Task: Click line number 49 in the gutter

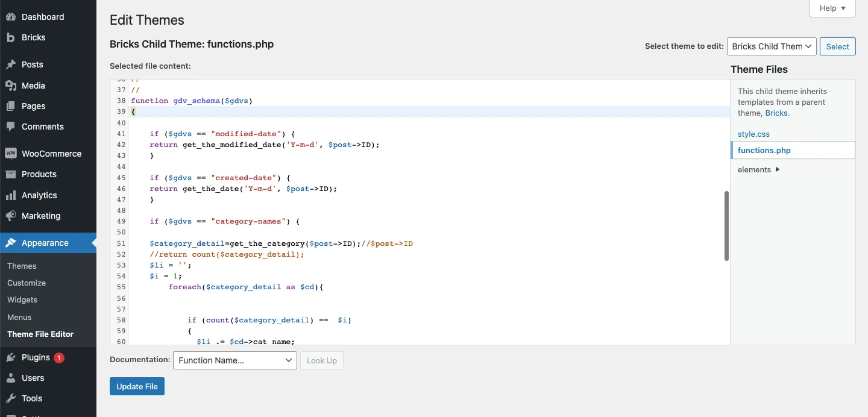Action: tap(121, 221)
